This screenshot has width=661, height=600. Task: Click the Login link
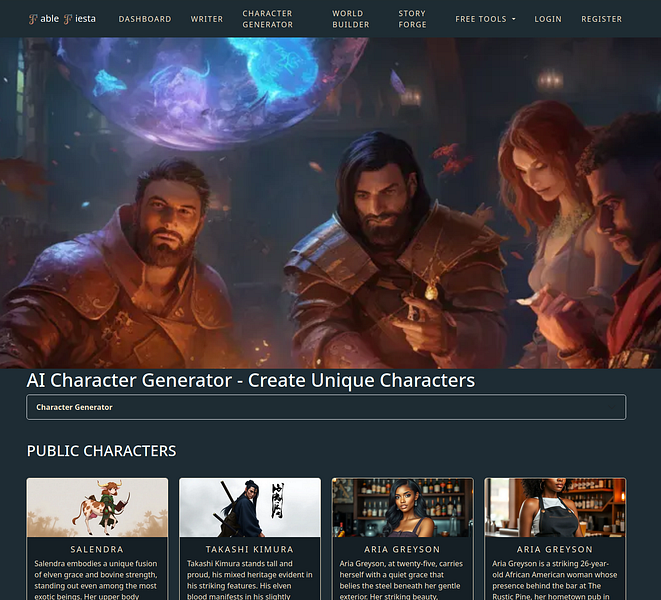point(548,19)
